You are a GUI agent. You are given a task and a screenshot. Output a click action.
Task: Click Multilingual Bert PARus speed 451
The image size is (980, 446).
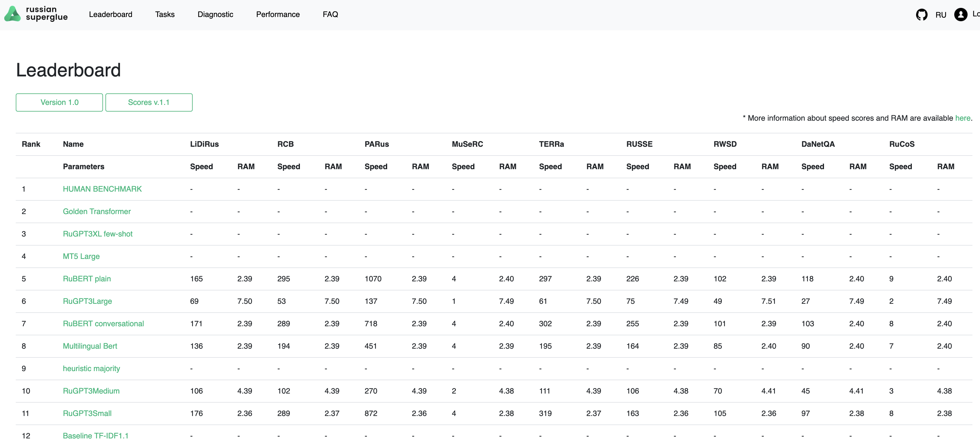[370, 346]
